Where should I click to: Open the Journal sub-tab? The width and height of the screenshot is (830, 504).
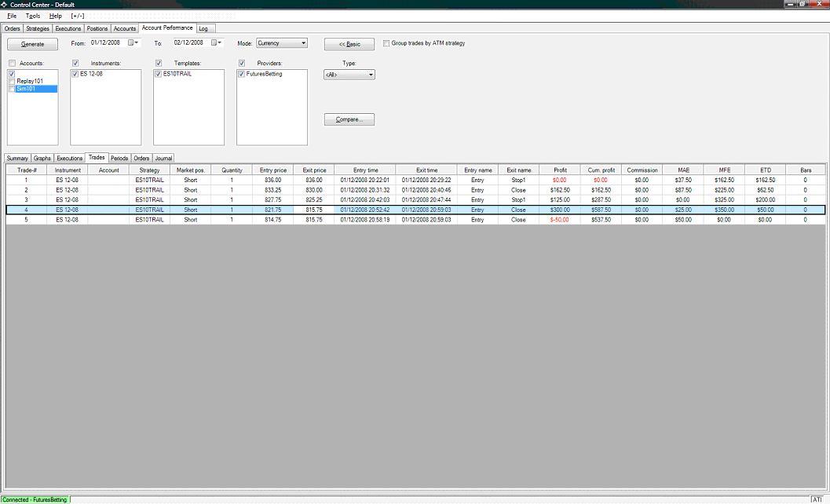(163, 159)
